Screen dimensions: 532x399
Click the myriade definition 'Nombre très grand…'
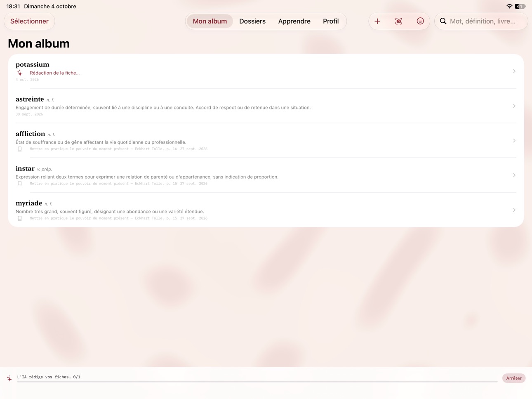pos(110,212)
